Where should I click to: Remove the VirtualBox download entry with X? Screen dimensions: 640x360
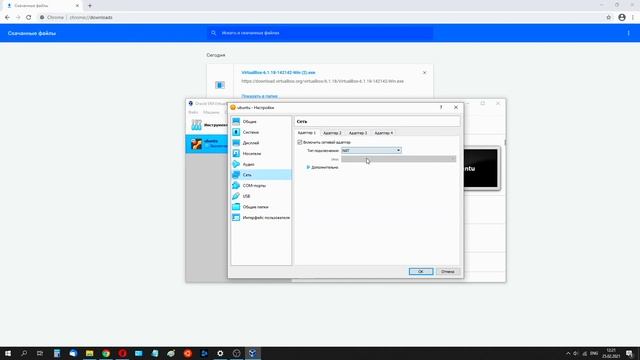click(424, 73)
